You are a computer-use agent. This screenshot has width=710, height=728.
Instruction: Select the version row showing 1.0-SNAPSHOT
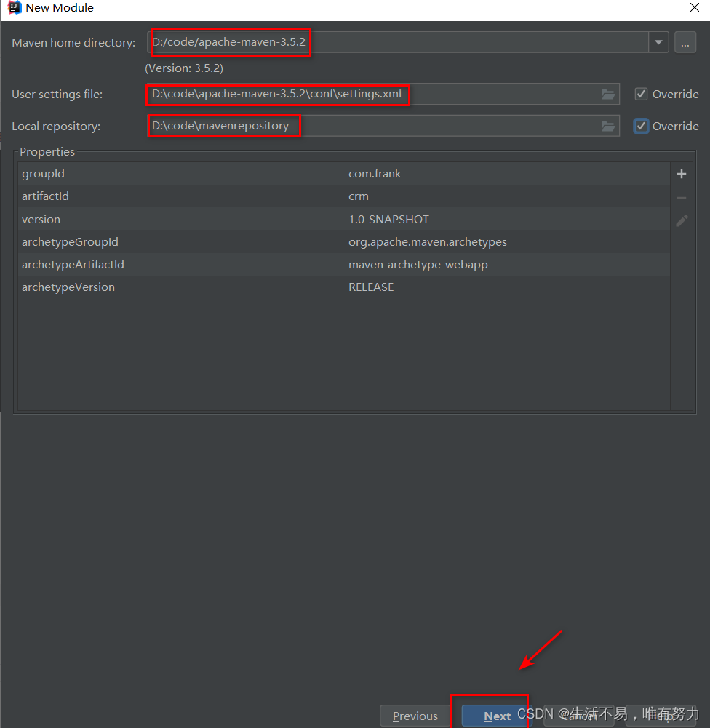tap(218, 219)
